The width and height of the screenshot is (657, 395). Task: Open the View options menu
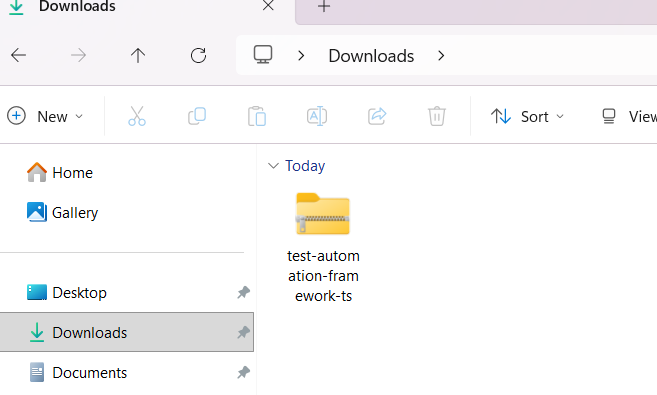[629, 116]
